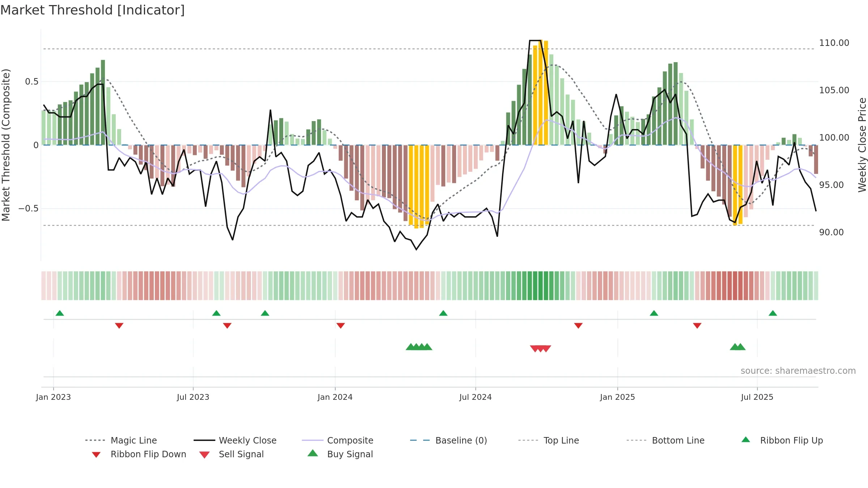The image size is (868, 488).
Task: Click the Jan 2024 x-axis label
Action: tap(335, 397)
